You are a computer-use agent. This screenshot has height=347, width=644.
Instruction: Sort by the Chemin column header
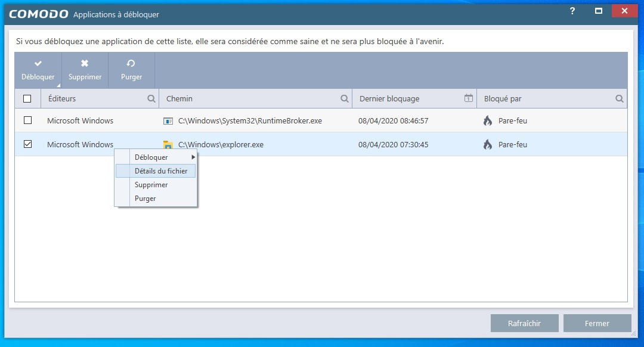(179, 98)
